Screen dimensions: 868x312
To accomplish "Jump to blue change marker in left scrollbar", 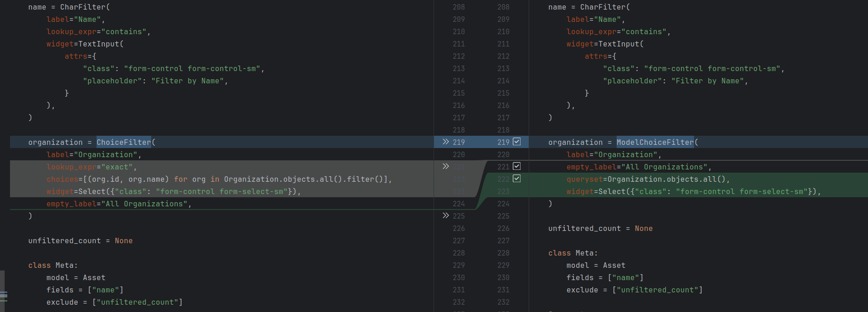I will (4, 292).
